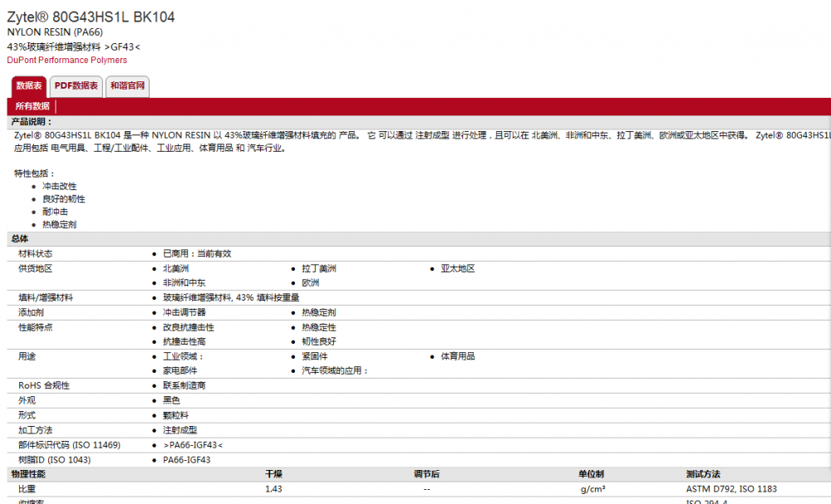The width and height of the screenshot is (831, 504).
Task: Click the 比重 row label
Action: click(x=27, y=489)
